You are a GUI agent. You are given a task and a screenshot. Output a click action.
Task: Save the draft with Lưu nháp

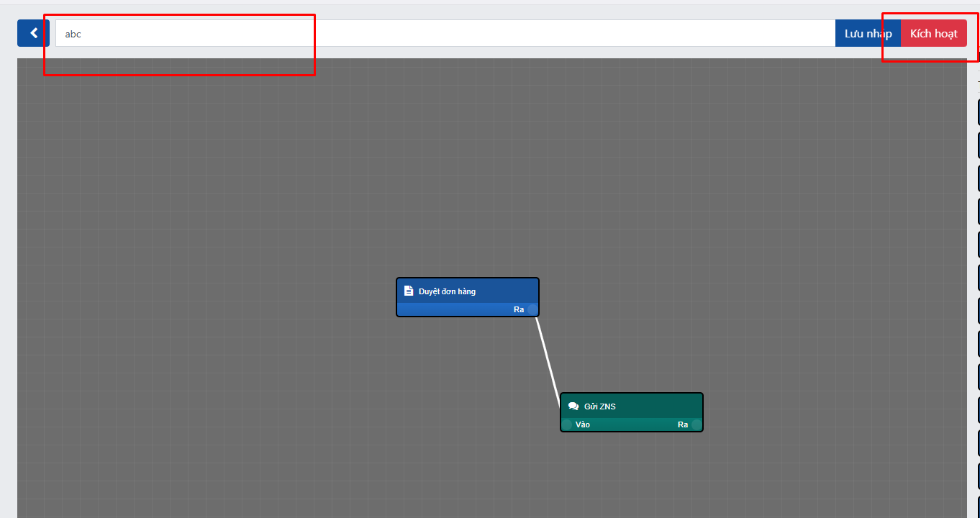[x=868, y=33]
